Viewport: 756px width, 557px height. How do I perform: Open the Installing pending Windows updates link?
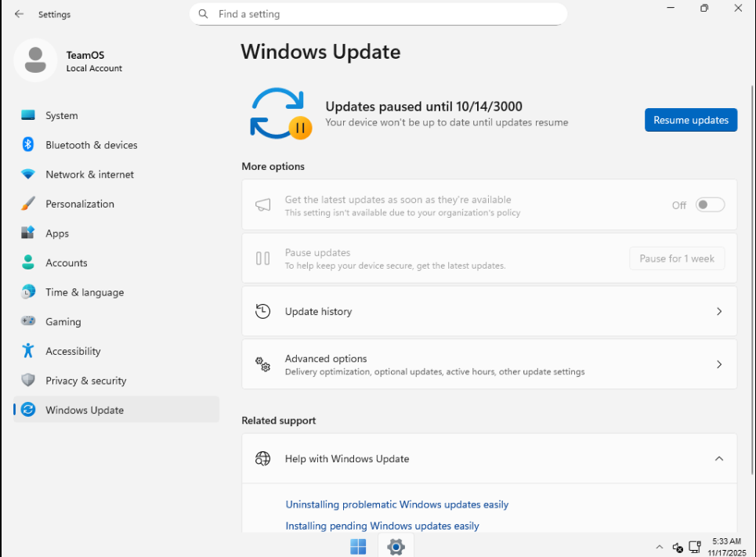tap(382, 526)
